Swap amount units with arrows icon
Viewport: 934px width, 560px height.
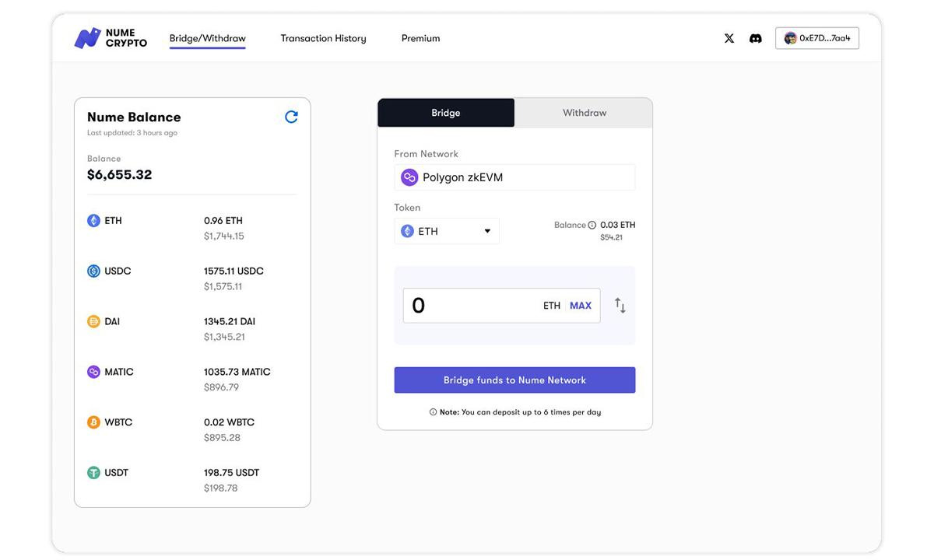[x=620, y=306]
